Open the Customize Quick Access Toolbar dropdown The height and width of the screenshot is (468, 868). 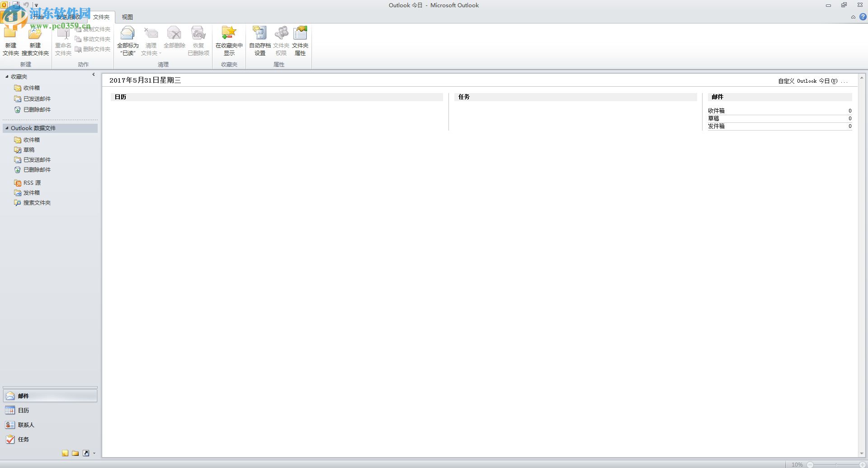[36, 5]
